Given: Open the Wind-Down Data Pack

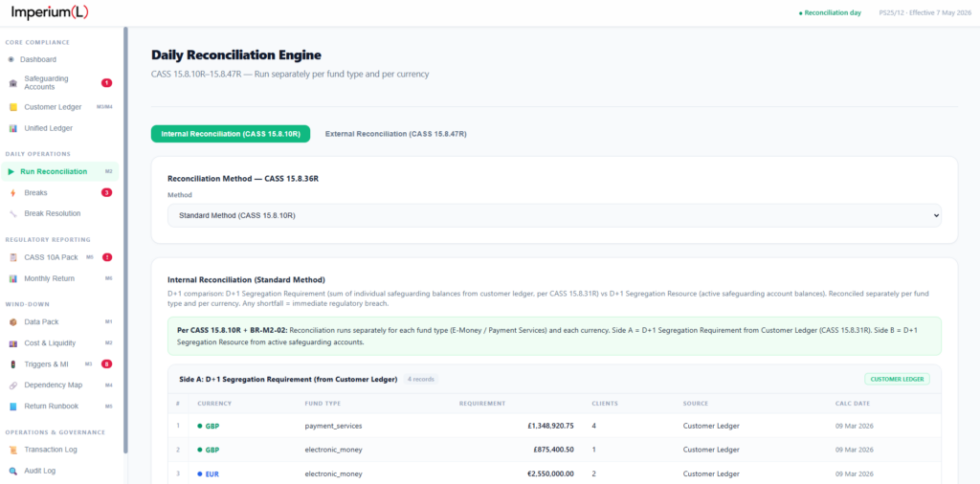Looking at the screenshot, I should (41, 322).
